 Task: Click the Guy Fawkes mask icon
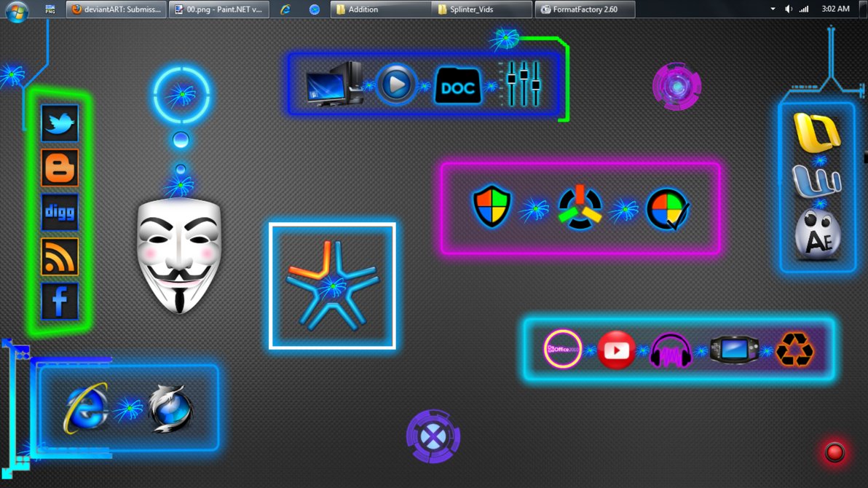179,256
